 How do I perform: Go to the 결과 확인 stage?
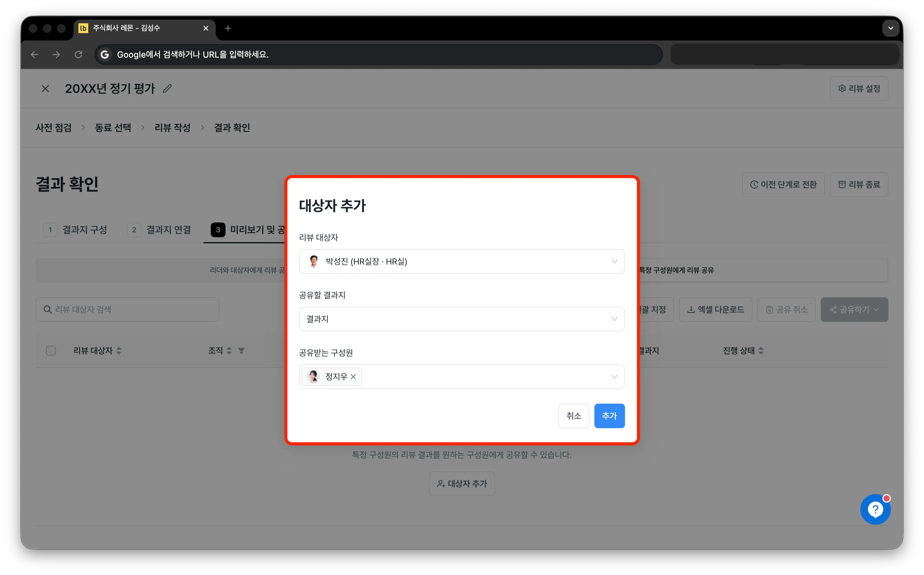pos(232,128)
